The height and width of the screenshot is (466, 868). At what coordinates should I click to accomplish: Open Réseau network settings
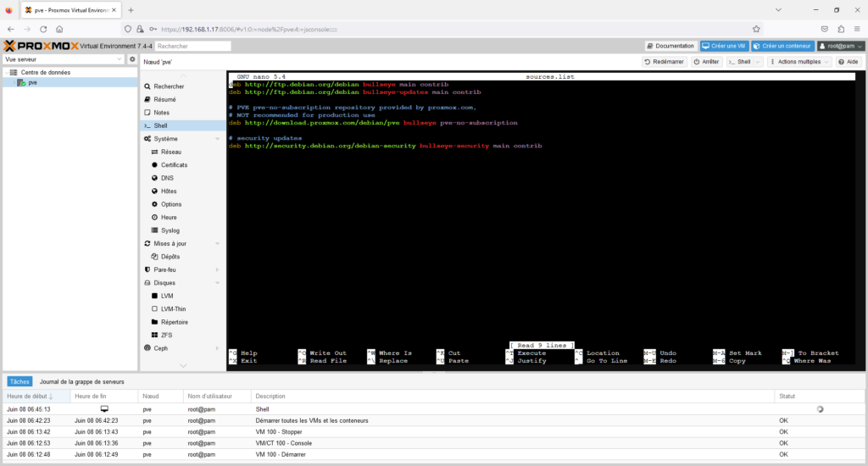tap(170, 152)
